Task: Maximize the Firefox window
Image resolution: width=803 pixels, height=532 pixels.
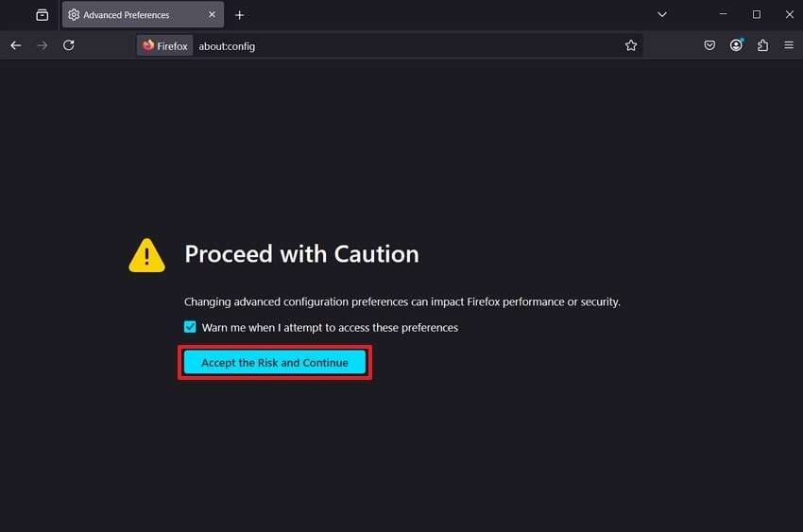Action: click(756, 15)
